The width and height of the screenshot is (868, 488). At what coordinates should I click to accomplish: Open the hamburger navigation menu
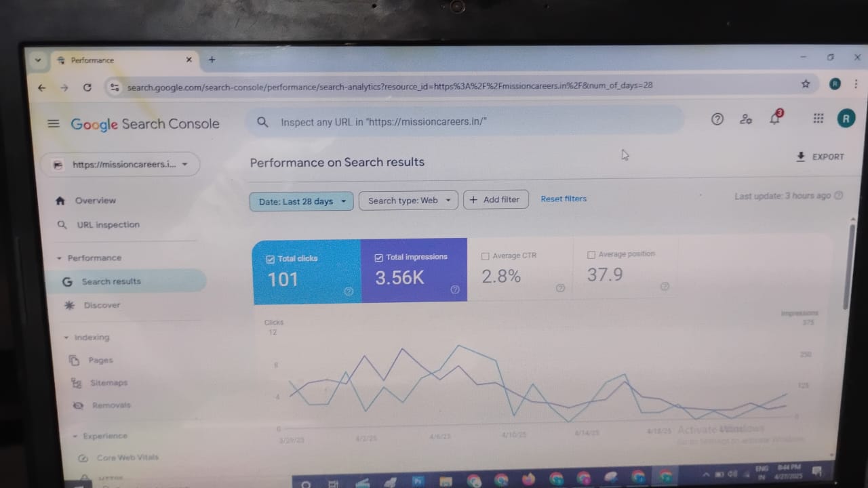click(x=54, y=123)
